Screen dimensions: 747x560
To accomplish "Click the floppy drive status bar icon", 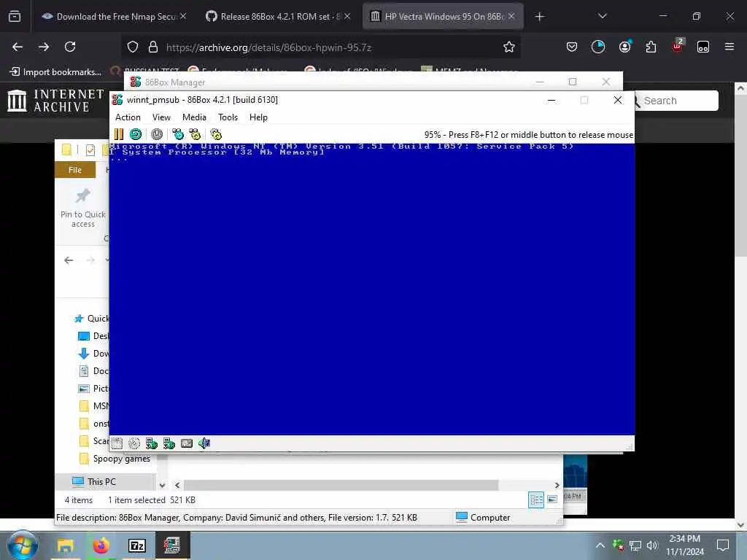I will (117, 443).
